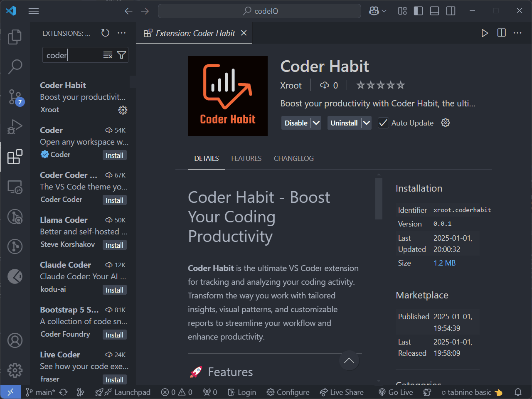532x399 pixels.
Task: Toggle the bottom panel
Action: [x=434, y=11]
